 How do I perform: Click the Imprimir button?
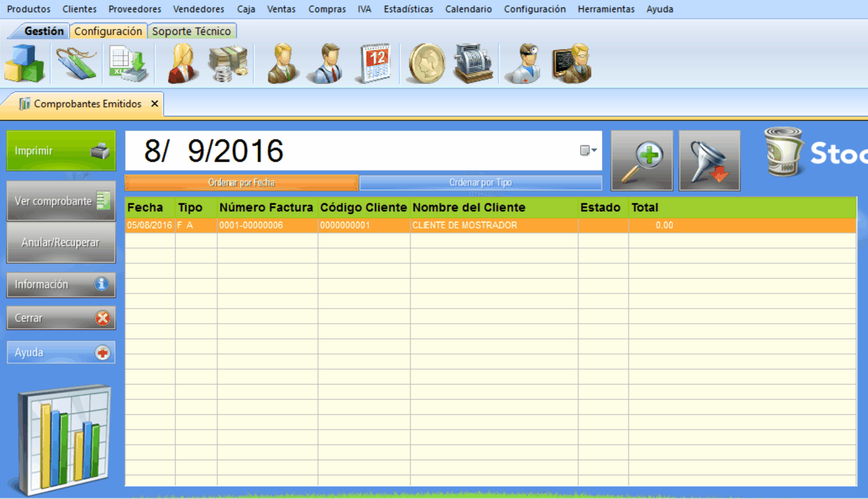click(61, 151)
